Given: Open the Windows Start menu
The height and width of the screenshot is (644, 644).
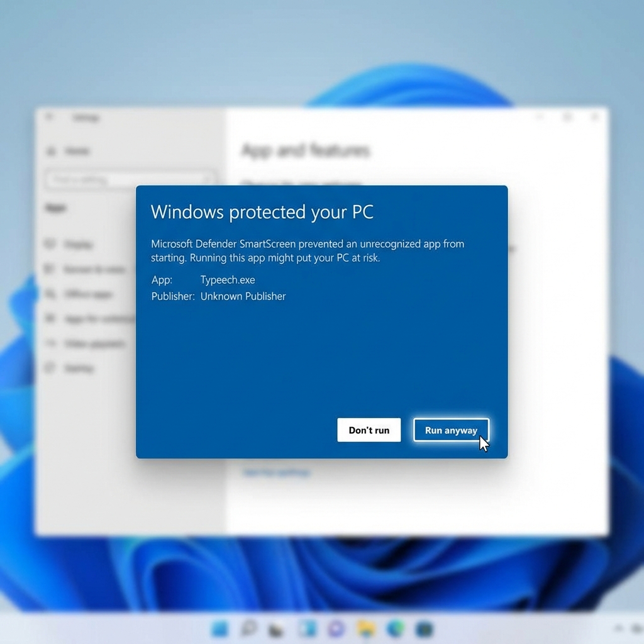Looking at the screenshot, I should coord(220,628).
